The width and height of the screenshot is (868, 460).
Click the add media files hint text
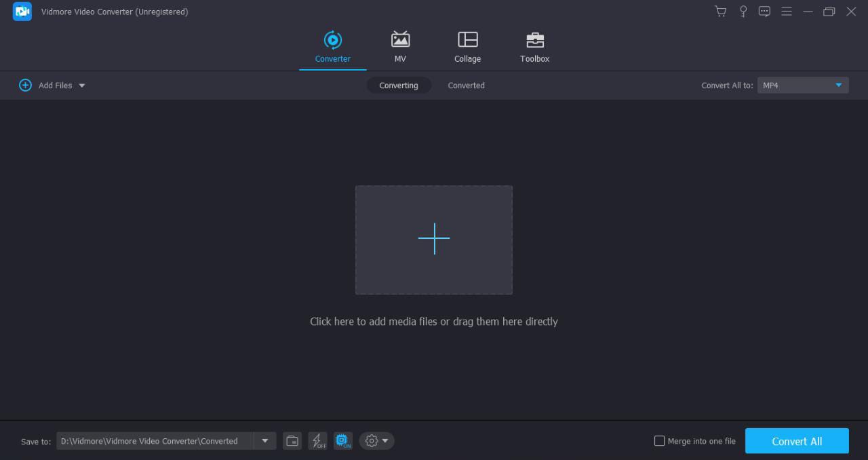434,322
